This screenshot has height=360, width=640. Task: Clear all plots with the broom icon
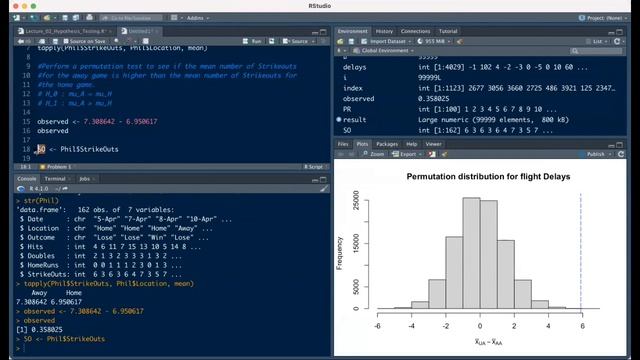(444, 154)
